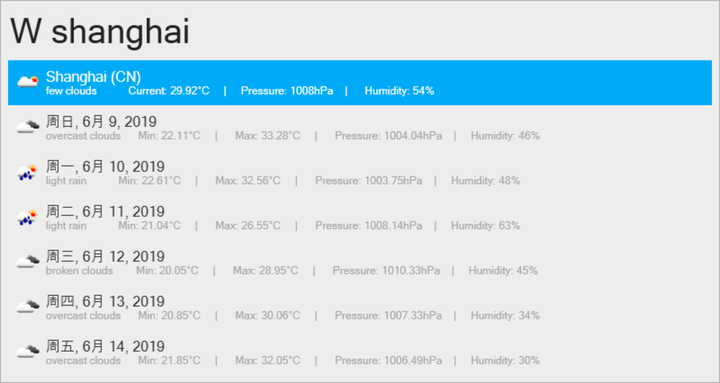720x383 pixels.
Task: Click the Current: 29.92°C temperature text
Action: (x=169, y=91)
